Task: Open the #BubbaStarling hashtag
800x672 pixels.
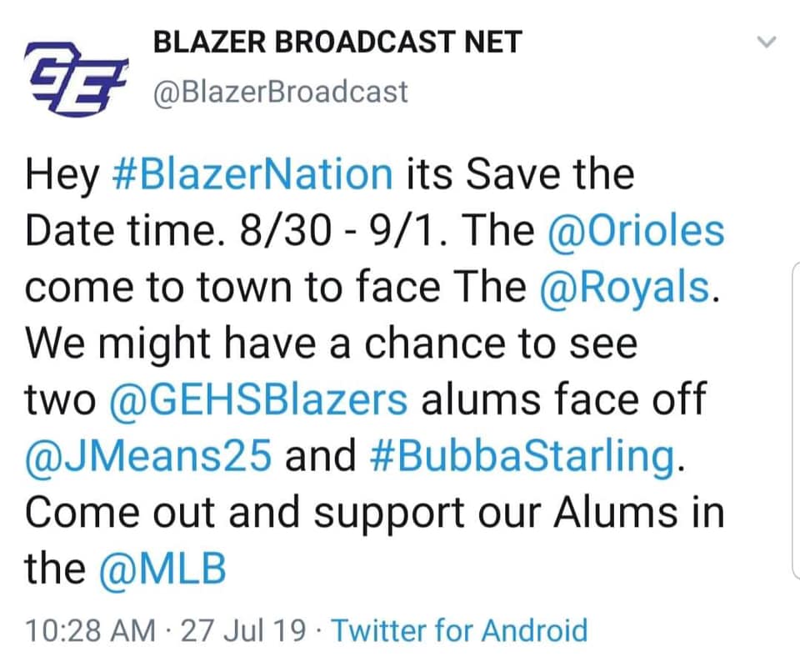Action: pyautogui.click(x=522, y=455)
